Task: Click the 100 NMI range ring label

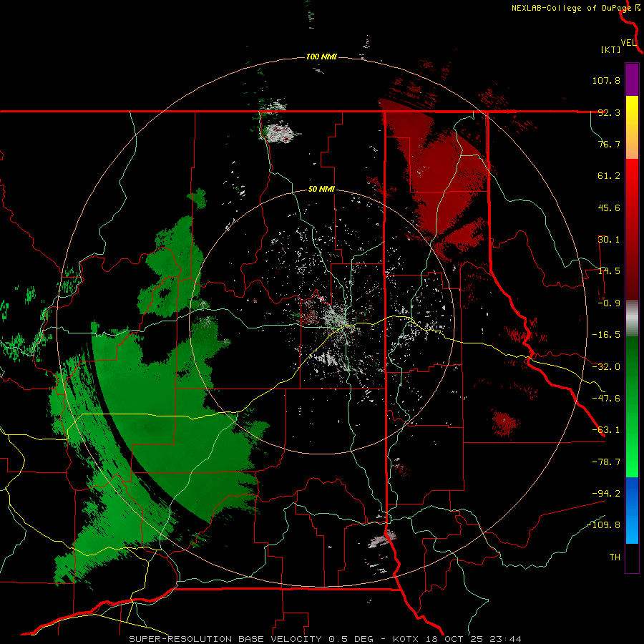Action: 321,57
